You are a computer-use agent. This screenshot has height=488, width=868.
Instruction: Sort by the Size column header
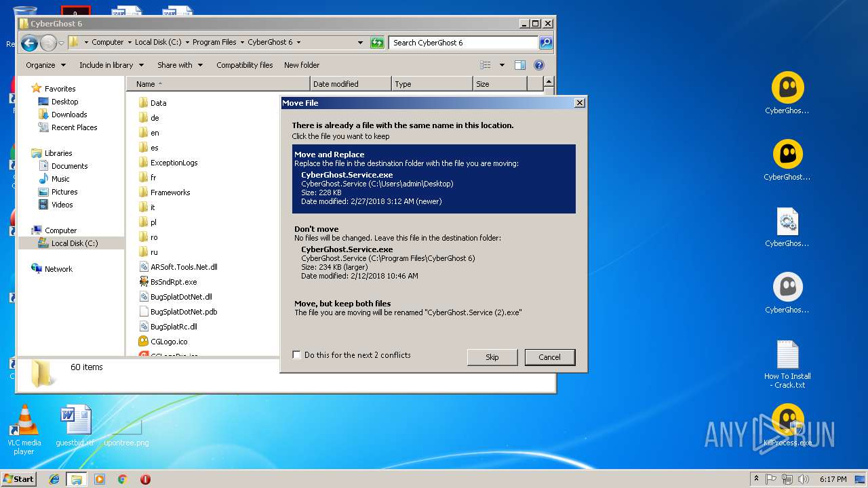pos(500,84)
